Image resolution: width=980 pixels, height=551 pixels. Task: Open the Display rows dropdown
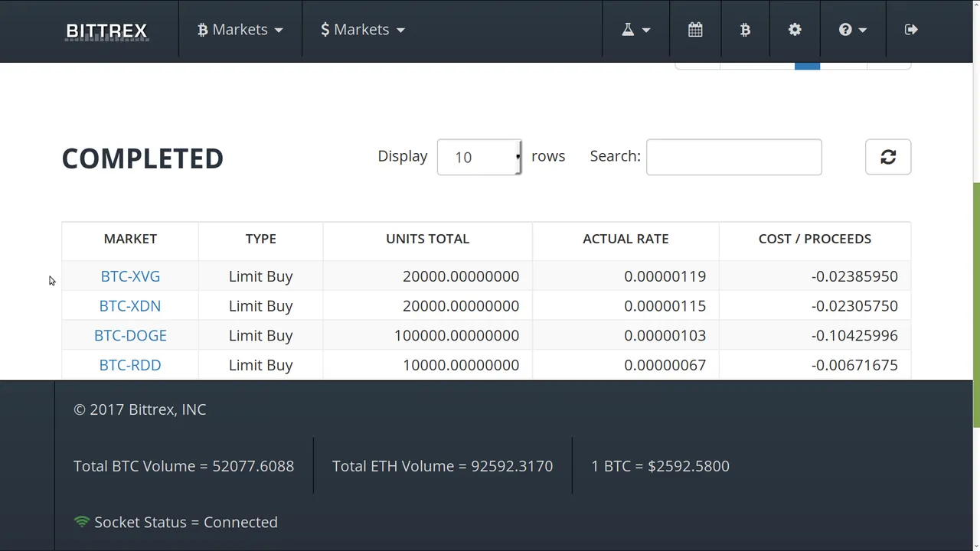pyautogui.click(x=479, y=157)
